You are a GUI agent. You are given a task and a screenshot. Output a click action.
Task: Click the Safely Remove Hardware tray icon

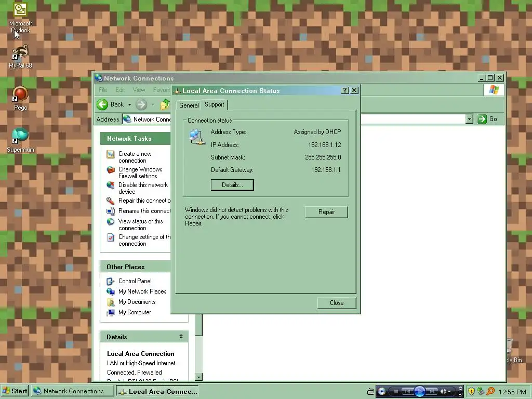(x=481, y=391)
